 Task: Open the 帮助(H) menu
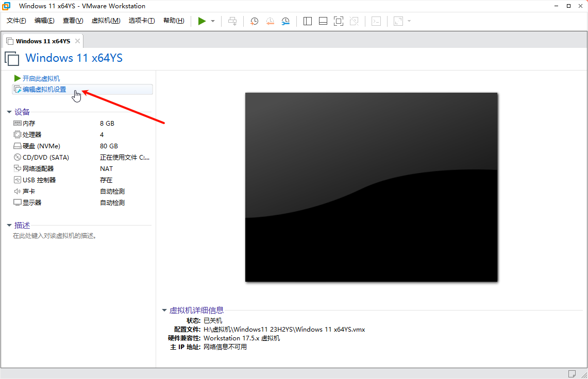174,21
